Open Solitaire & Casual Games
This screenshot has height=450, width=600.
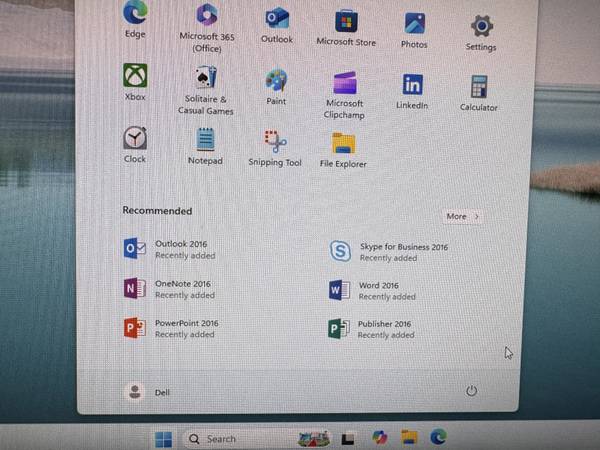pyautogui.click(x=205, y=90)
